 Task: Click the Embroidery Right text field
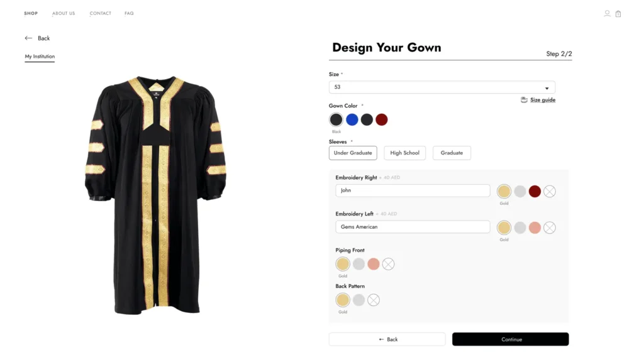coord(413,190)
